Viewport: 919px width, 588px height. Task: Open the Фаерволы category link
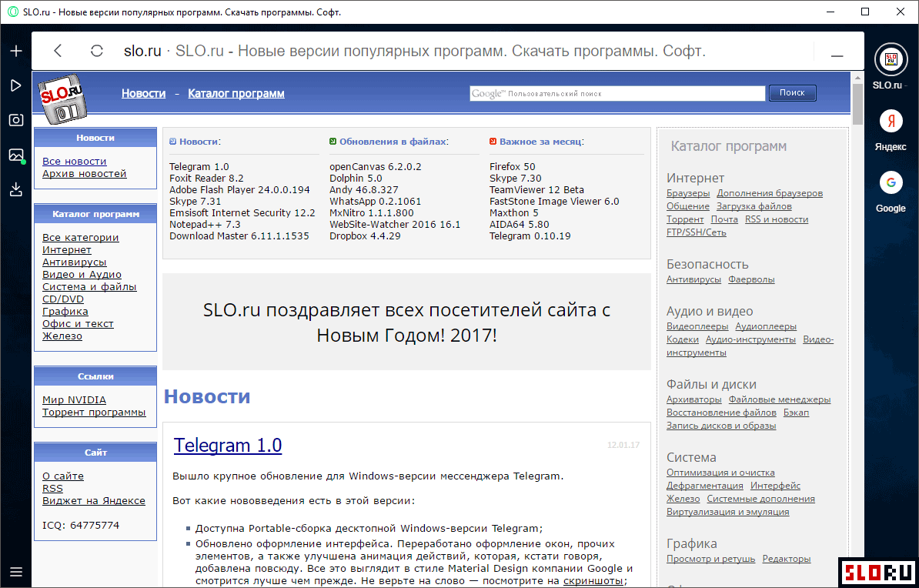(x=751, y=279)
